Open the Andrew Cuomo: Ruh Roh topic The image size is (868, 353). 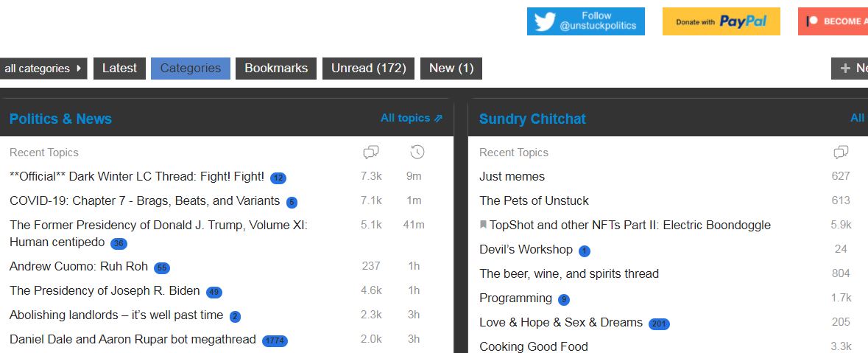tap(79, 266)
